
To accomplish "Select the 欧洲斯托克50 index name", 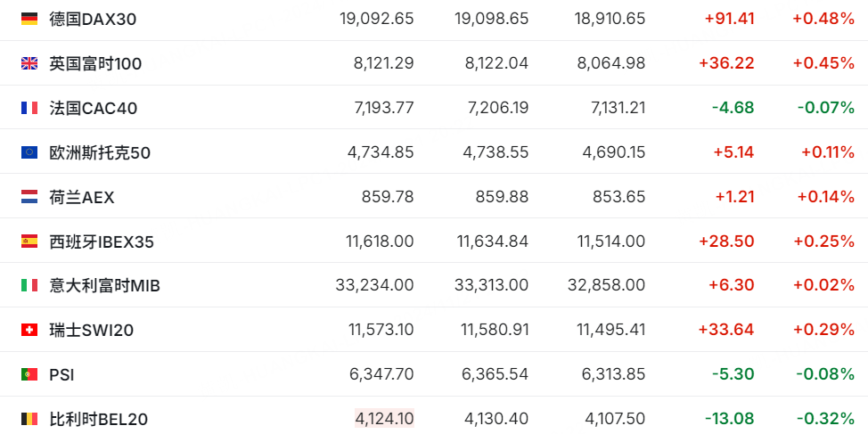I will click(100, 152).
